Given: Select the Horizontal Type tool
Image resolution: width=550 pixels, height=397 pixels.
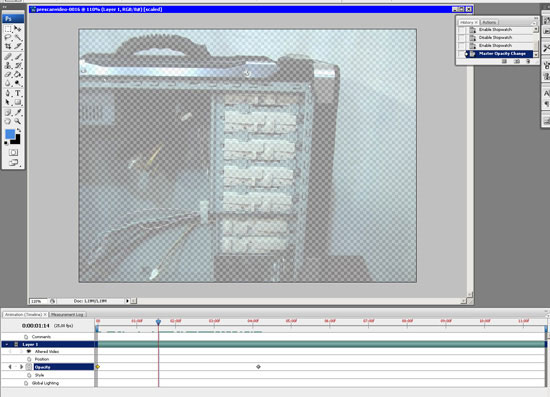Looking at the screenshot, I should tap(18, 93).
